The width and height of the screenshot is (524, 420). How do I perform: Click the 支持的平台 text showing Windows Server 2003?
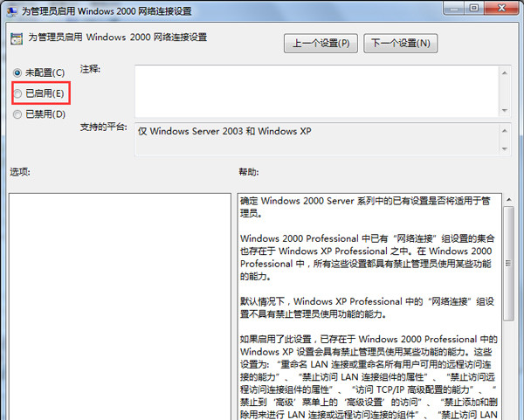click(x=224, y=131)
